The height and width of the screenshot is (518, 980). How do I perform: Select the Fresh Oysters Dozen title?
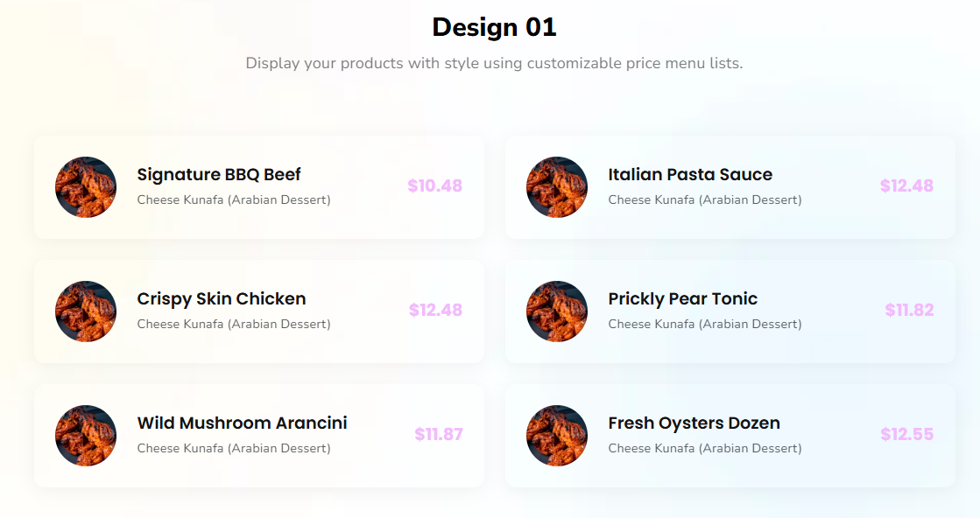(x=694, y=423)
